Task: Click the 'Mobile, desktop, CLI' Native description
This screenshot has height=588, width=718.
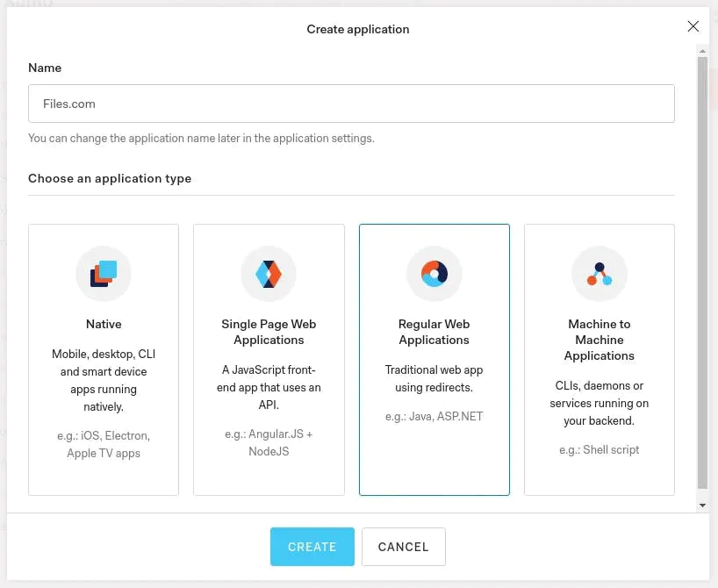Action: click(104, 380)
